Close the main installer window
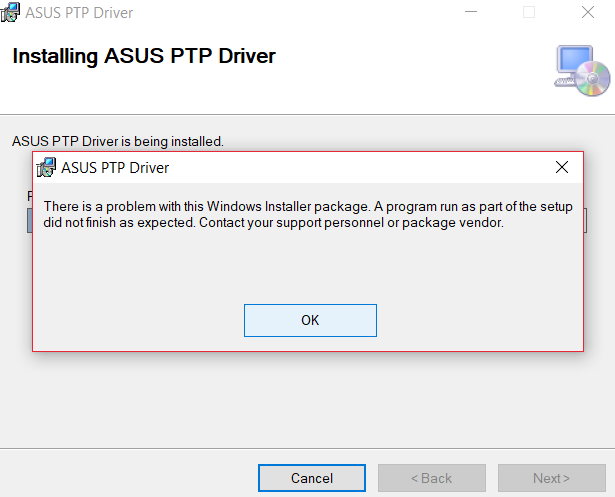The image size is (615, 497). (586, 13)
